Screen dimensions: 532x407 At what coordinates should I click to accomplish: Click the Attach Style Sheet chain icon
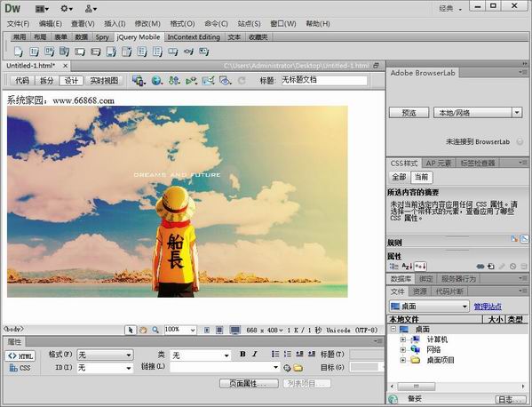(x=480, y=267)
